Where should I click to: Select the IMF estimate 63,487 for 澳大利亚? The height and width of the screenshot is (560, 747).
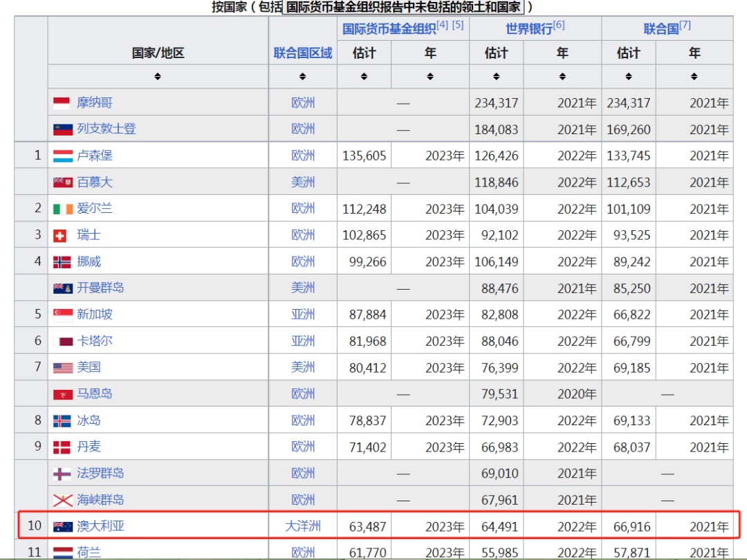[368, 527]
